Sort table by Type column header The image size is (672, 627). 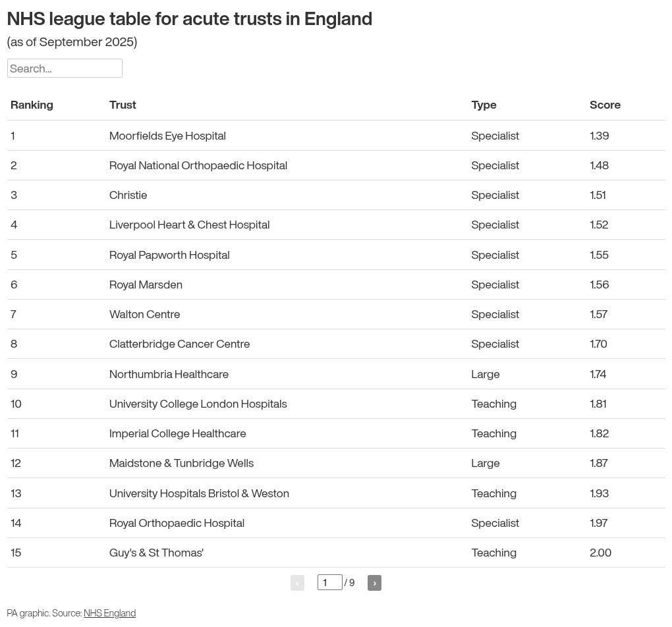coord(484,105)
